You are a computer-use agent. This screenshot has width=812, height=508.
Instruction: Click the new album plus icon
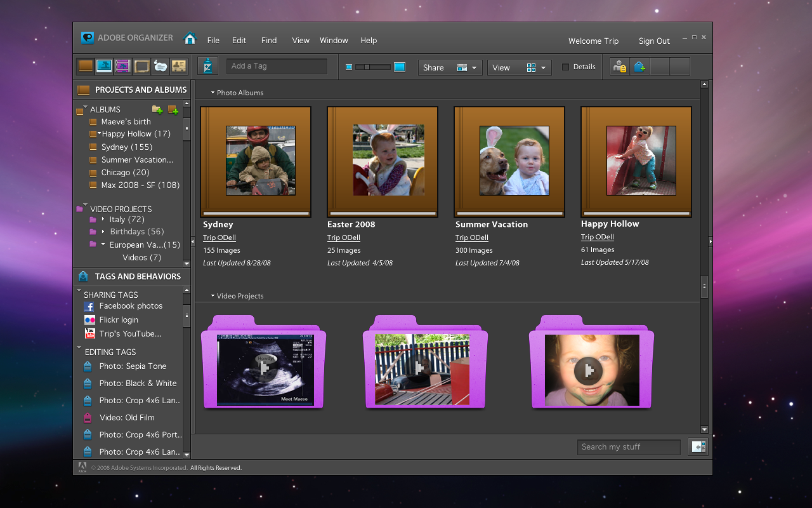173,110
